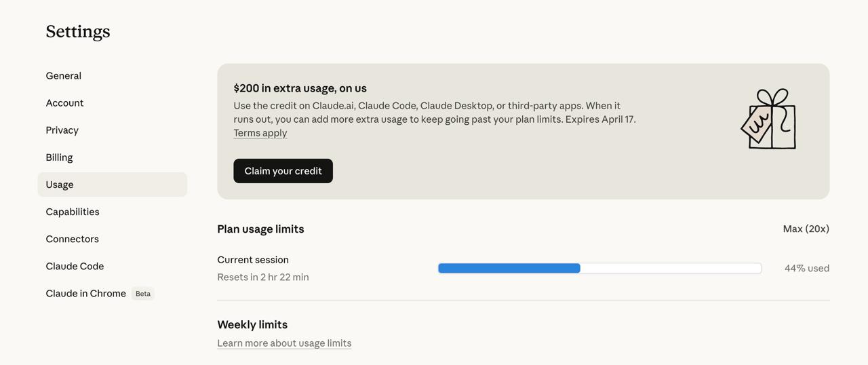Open the Capabilities settings
Viewport: 868px width, 365px height.
click(x=73, y=212)
